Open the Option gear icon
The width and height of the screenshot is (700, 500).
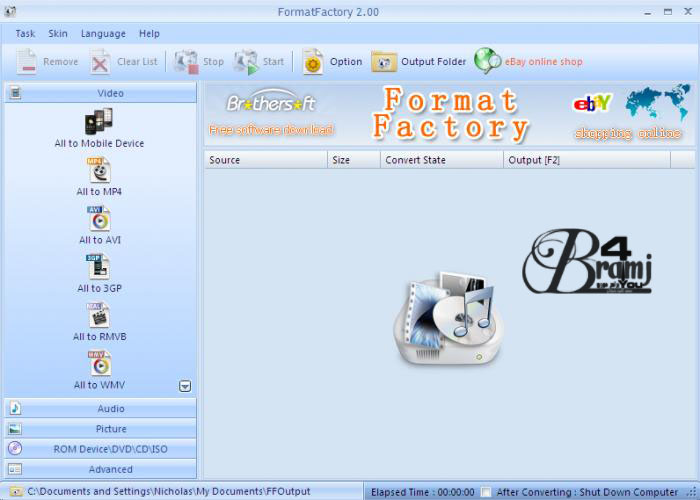313,62
